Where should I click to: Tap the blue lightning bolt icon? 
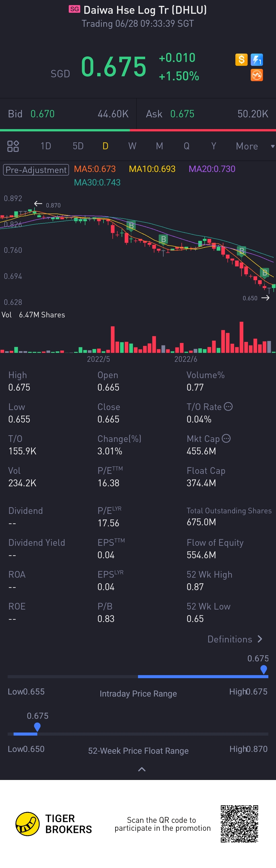pos(257,60)
